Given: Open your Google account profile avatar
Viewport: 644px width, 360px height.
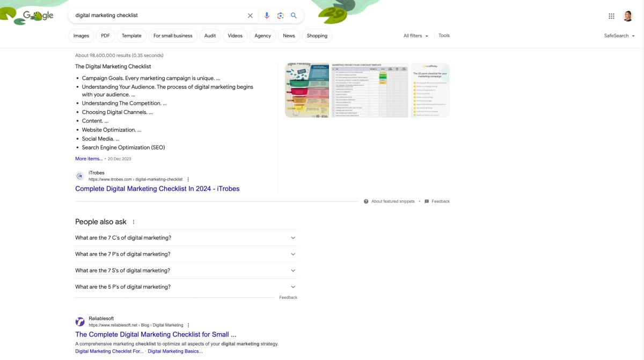Looking at the screenshot, I should [x=627, y=15].
